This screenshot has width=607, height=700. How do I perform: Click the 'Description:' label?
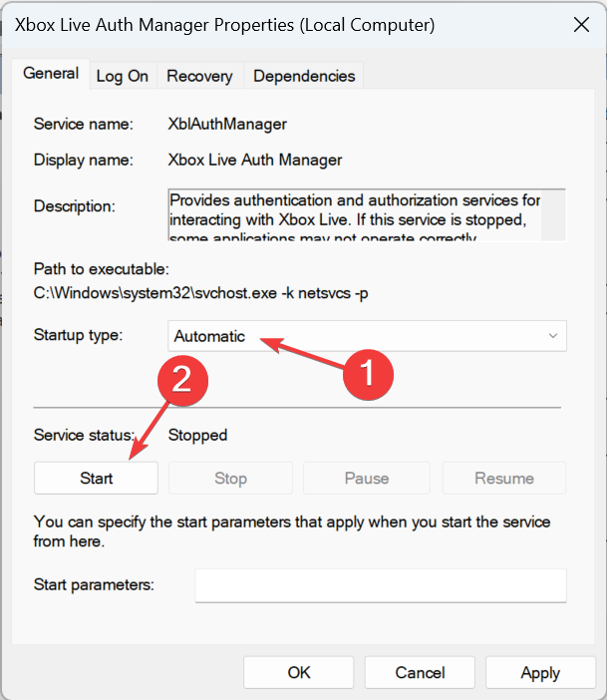pos(74,206)
